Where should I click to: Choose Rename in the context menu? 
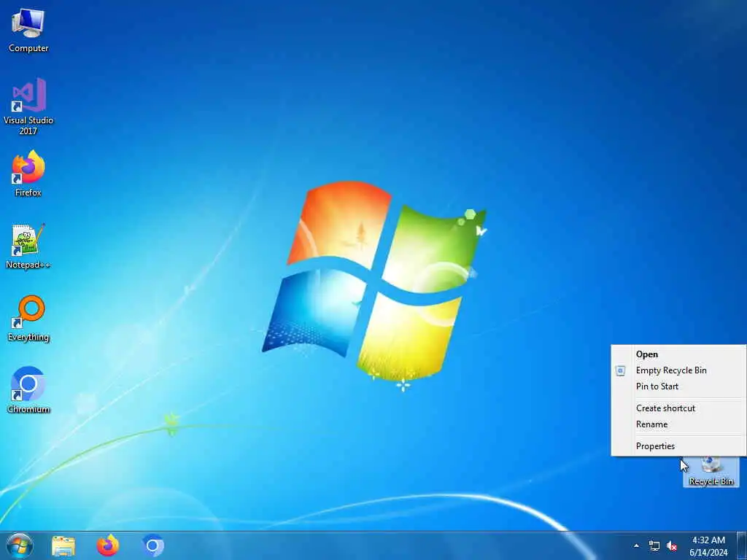[678, 424]
